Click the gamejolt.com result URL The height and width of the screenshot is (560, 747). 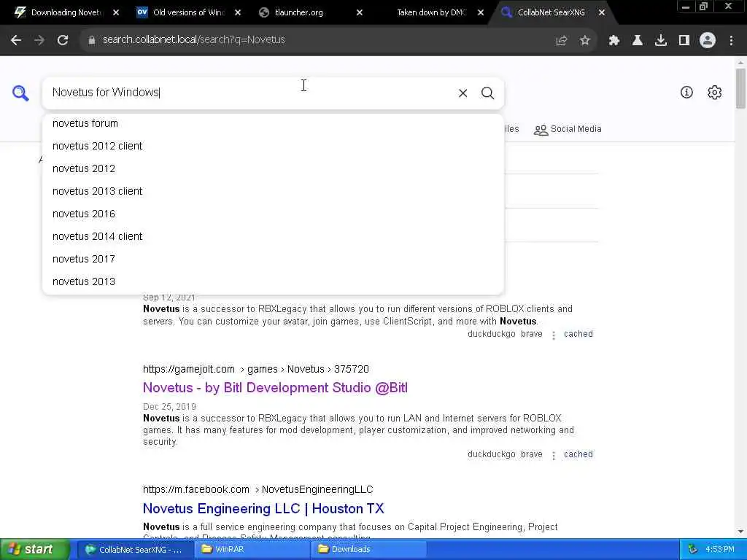(x=256, y=369)
